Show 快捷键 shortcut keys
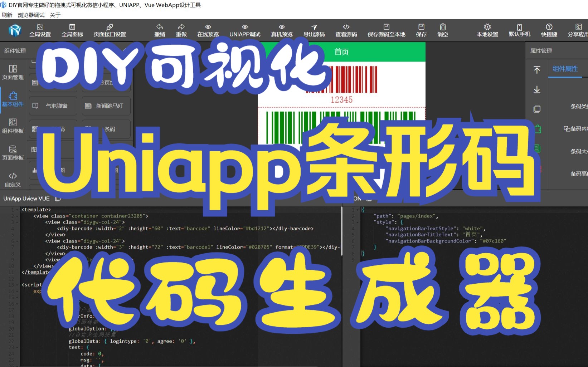The width and height of the screenshot is (588, 367). [x=549, y=30]
